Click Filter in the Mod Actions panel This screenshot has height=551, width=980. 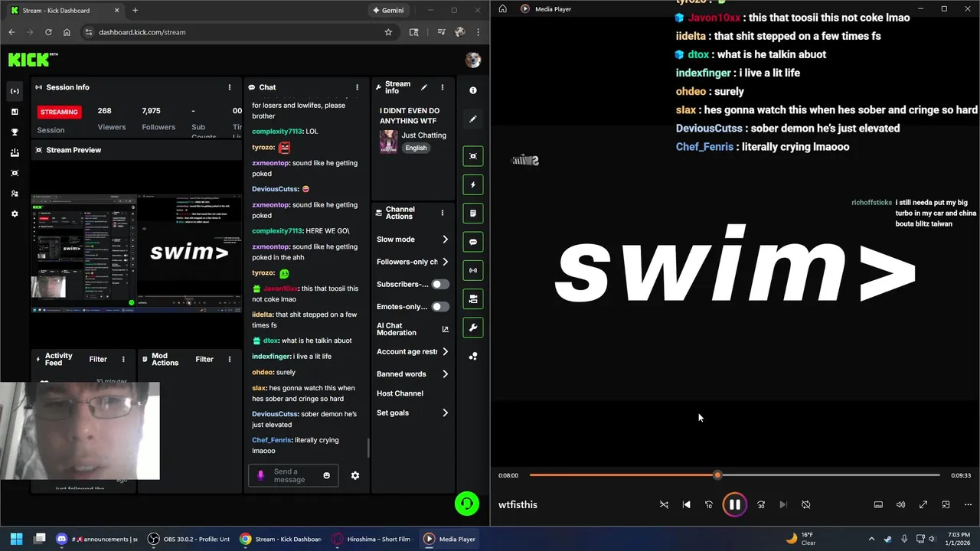[204, 359]
